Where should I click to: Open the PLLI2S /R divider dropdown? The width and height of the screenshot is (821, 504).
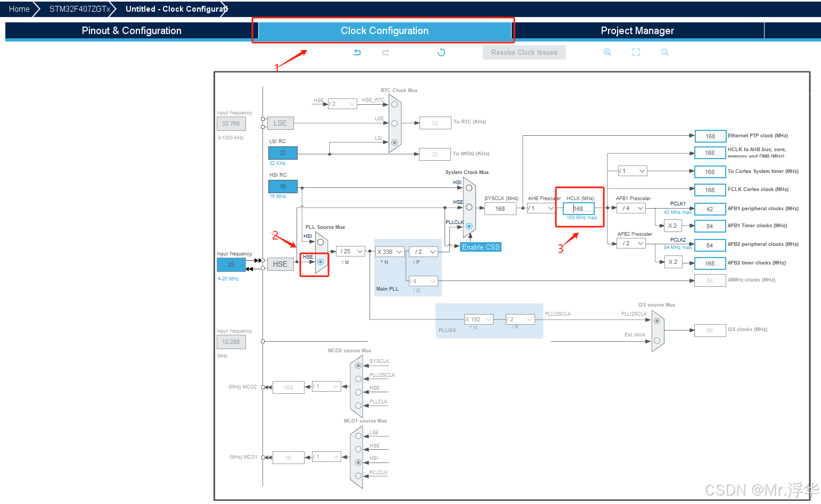[520, 319]
